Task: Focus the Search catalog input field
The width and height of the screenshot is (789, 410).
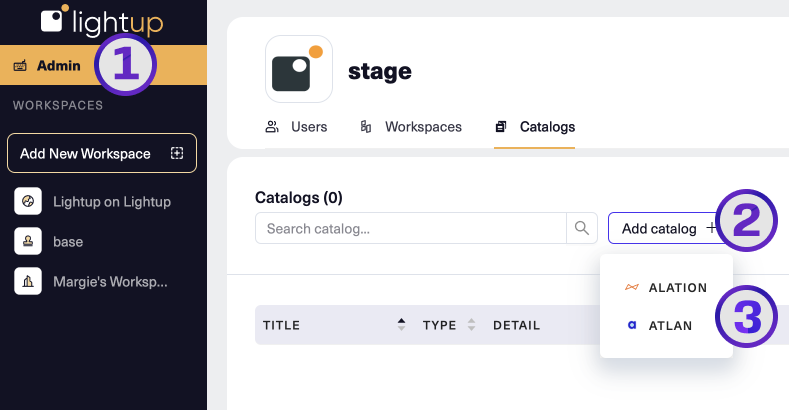Action: (x=411, y=228)
